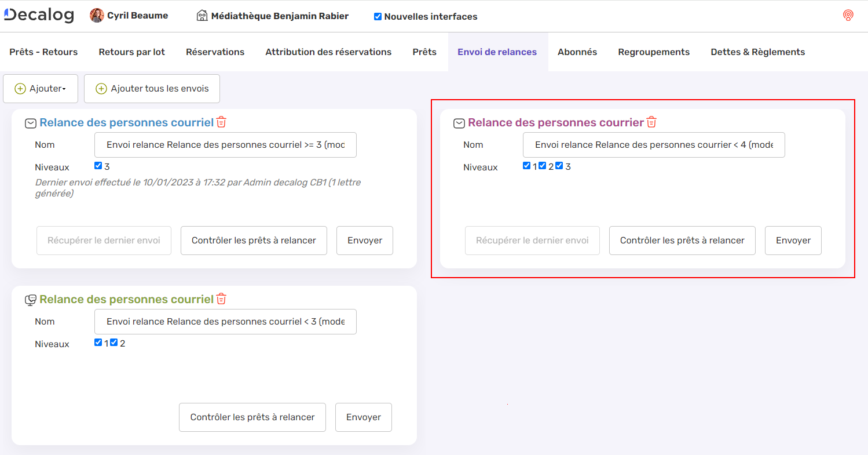Uncheck level 2 on the Relance courrier card

point(542,165)
